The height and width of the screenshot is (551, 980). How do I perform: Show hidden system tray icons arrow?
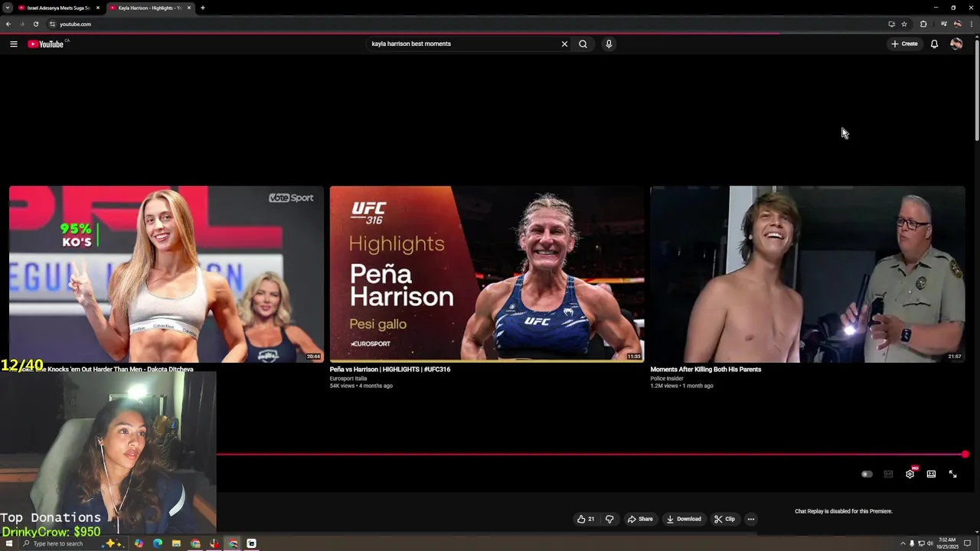pos(902,543)
